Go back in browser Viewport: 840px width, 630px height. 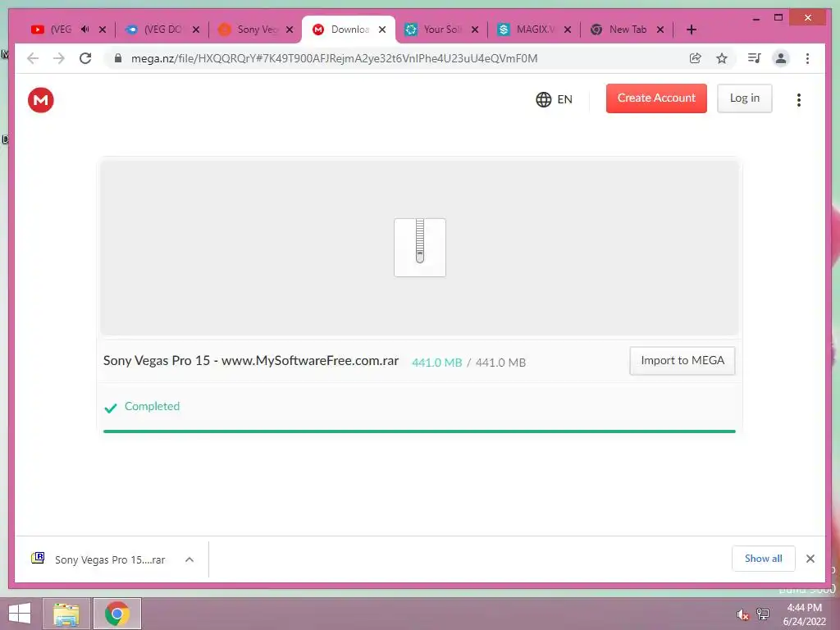pos(33,58)
